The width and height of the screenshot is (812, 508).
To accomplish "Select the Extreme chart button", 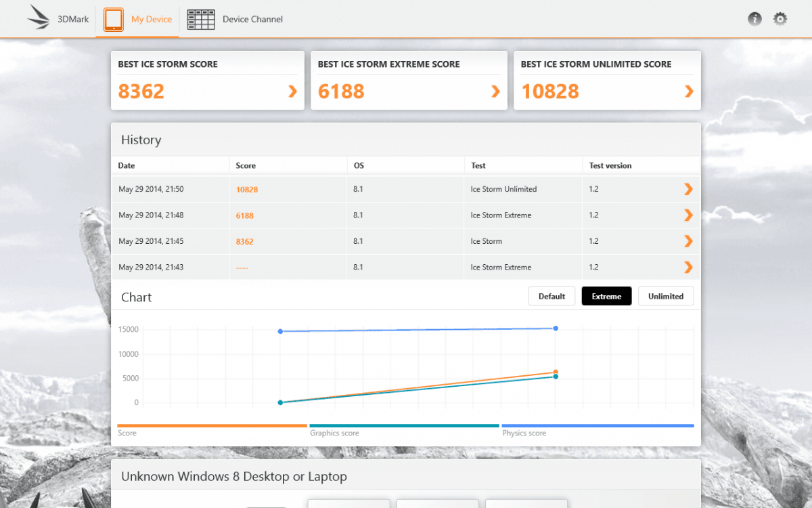I will pos(606,296).
